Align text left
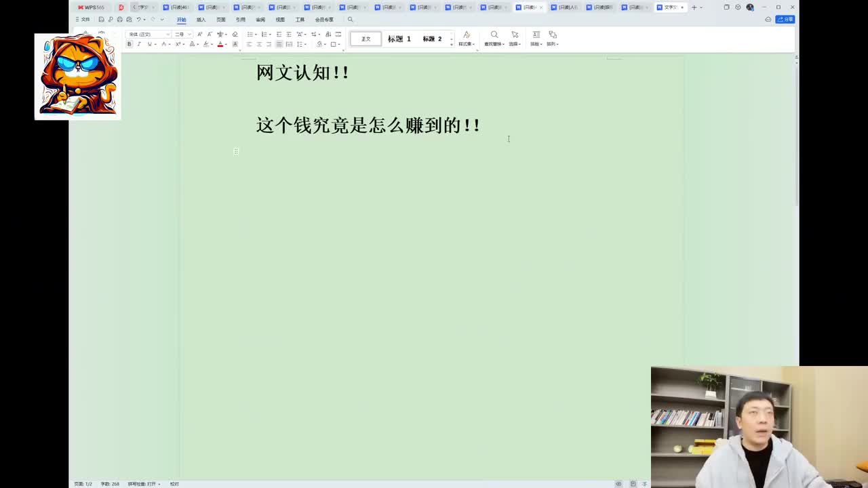This screenshot has height=488, width=868. click(249, 44)
